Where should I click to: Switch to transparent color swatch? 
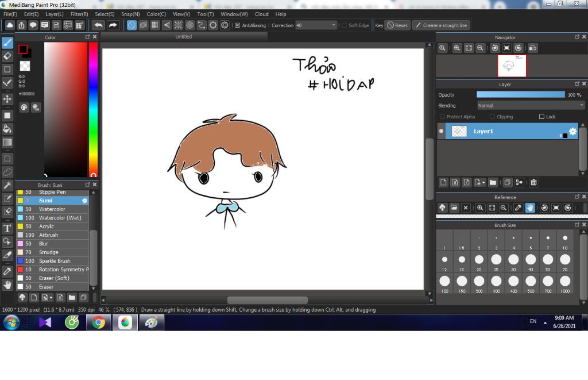(25, 66)
